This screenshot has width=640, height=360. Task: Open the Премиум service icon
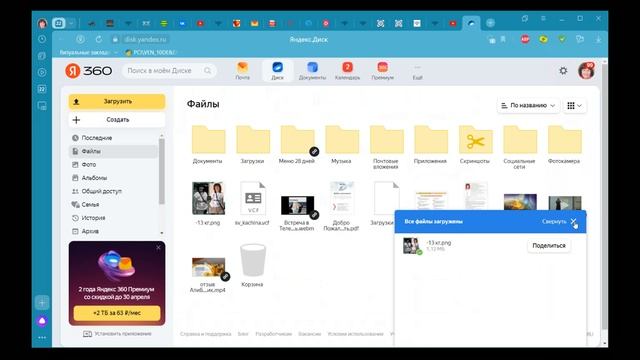click(x=382, y=71)
